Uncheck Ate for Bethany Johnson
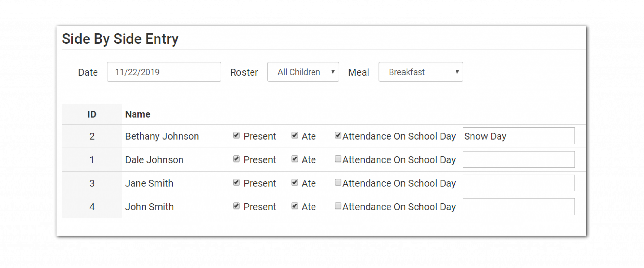 295,135
